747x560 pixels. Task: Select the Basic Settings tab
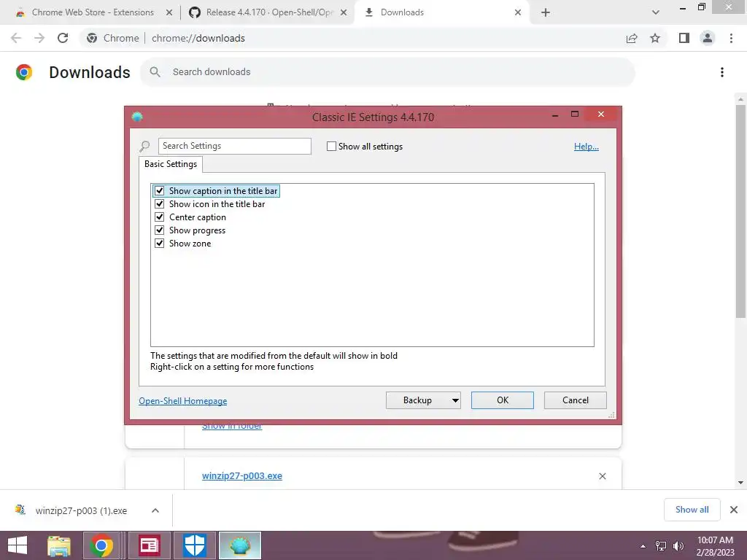coord(171,164)
